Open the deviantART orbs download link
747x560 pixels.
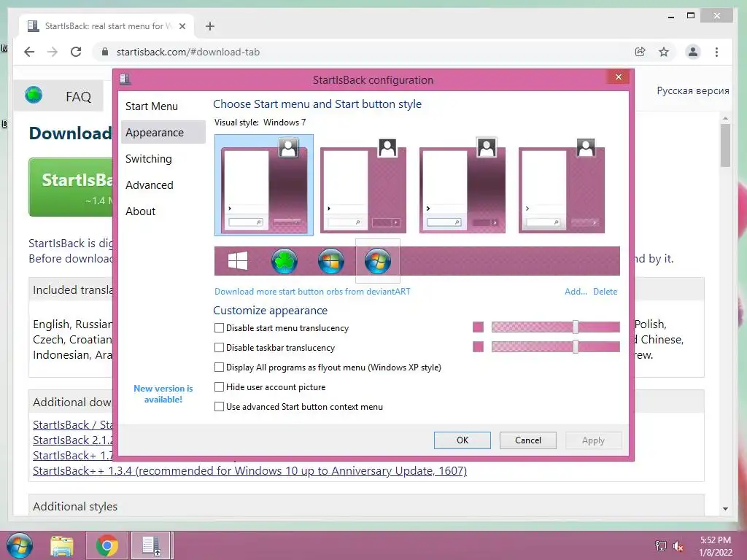point(312,292)
